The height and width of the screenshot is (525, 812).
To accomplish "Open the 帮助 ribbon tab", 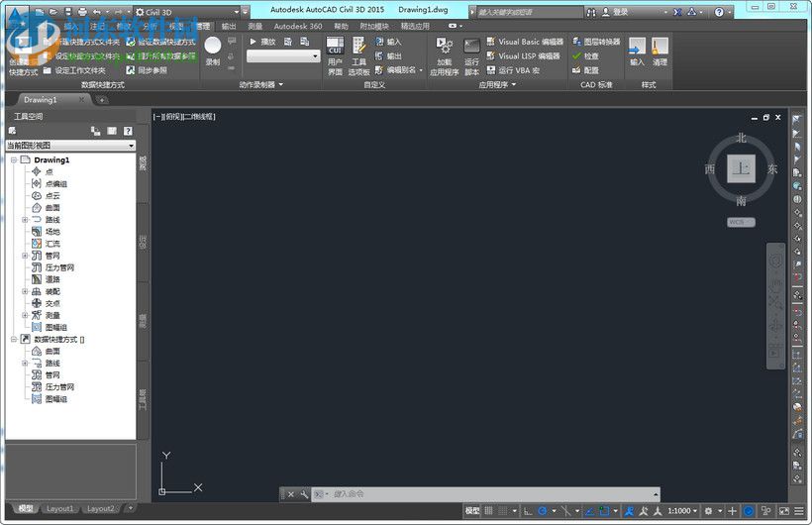I will tap(342, 26).
